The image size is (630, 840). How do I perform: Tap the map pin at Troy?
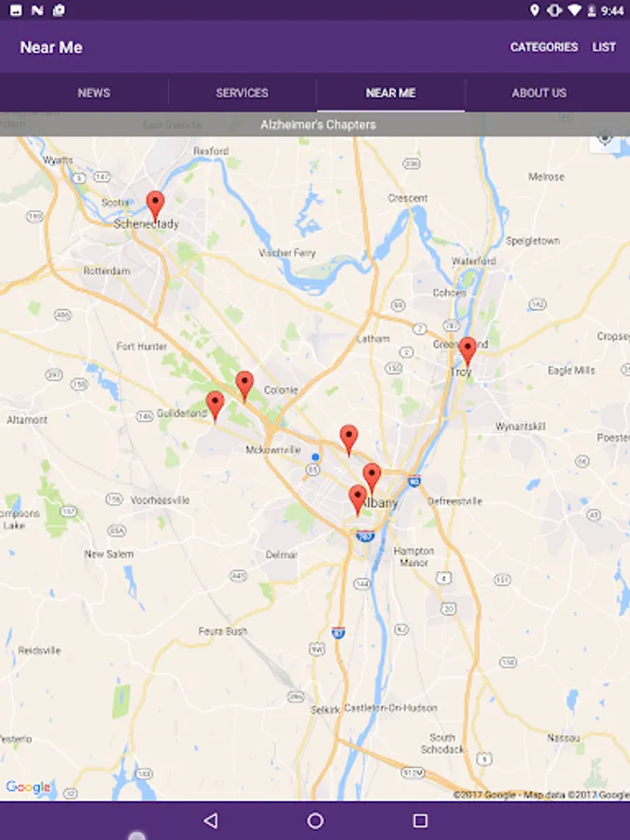click(x=468, y=352)
